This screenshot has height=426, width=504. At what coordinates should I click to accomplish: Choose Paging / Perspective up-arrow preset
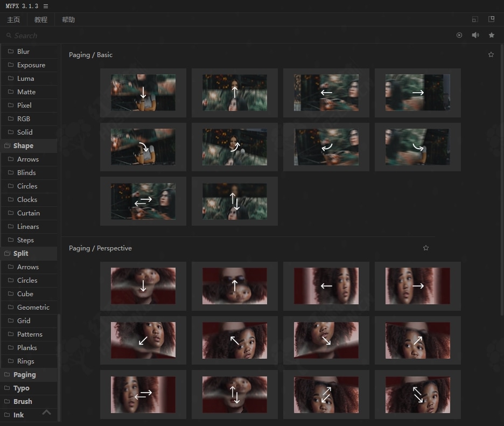(235, 286)
